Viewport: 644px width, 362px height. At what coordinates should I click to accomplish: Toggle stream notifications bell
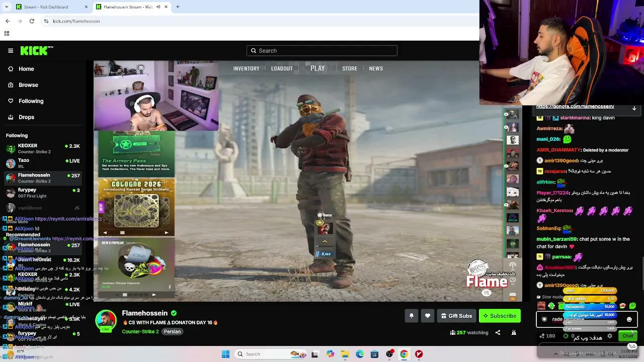411,316
